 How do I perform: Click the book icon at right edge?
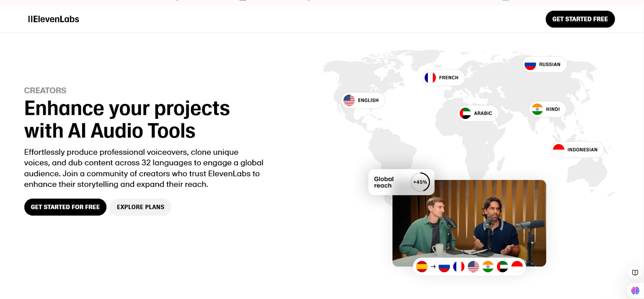point(635,273)
